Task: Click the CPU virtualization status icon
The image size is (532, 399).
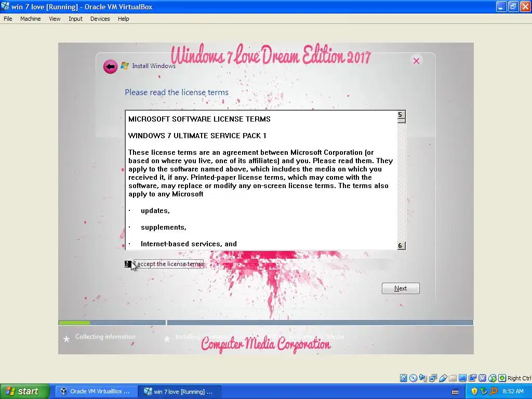Action: [x=482, y=378]
